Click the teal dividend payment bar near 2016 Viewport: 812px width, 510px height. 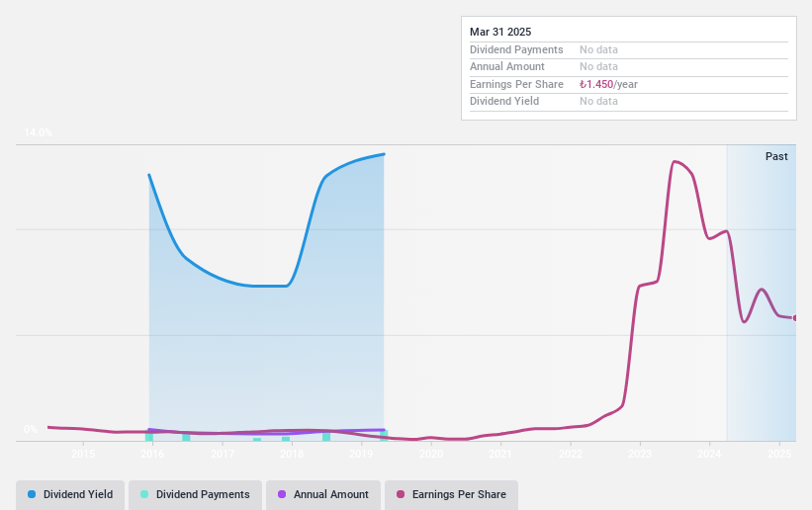(149, 436)
